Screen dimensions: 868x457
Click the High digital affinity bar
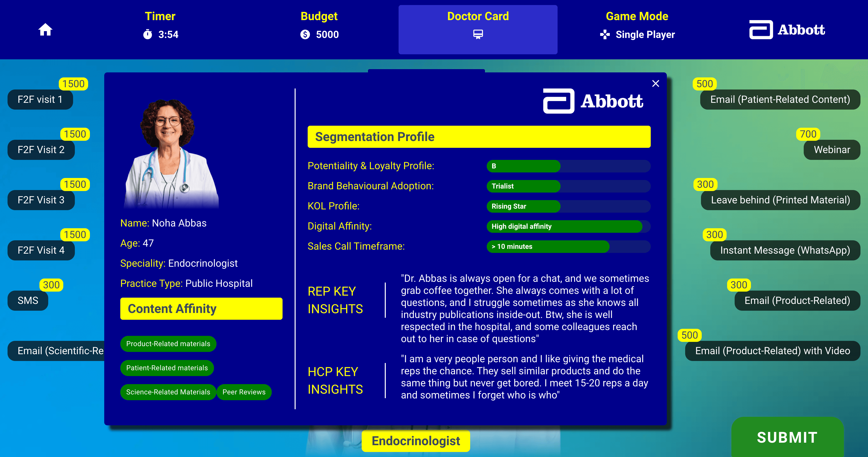564,226
